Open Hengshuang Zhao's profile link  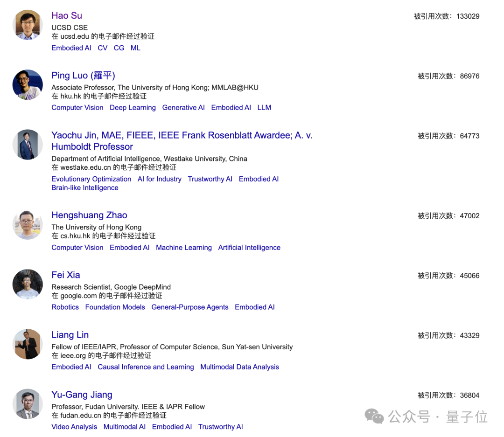click(x=89, y=215)
